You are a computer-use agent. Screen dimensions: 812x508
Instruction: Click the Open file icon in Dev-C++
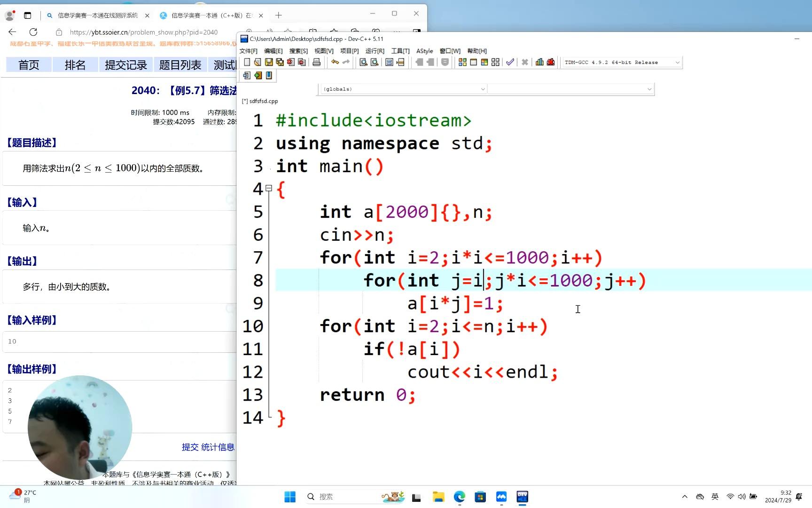(258, 62)
